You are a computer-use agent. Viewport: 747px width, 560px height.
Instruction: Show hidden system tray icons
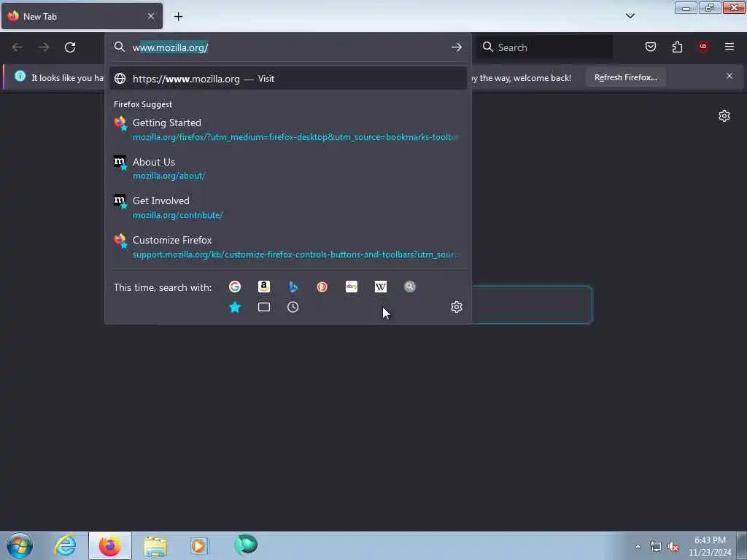click(x=638, y=546)
